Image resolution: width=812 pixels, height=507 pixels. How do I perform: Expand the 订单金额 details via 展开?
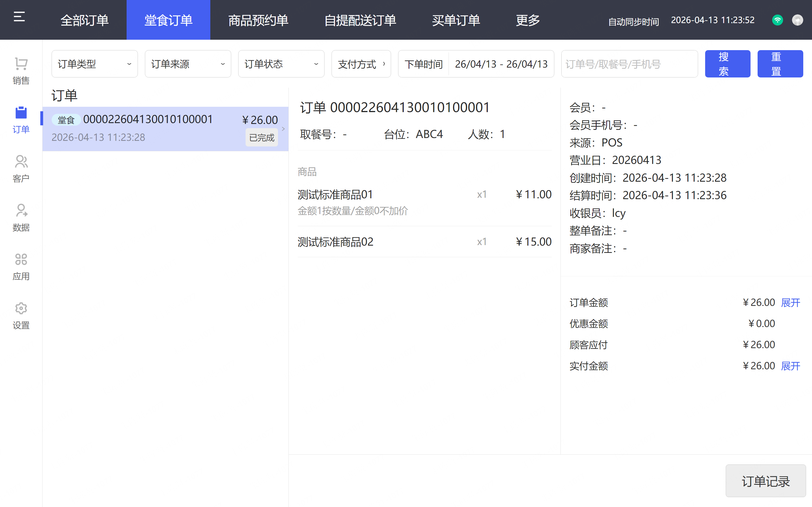[x=790, y=303]
